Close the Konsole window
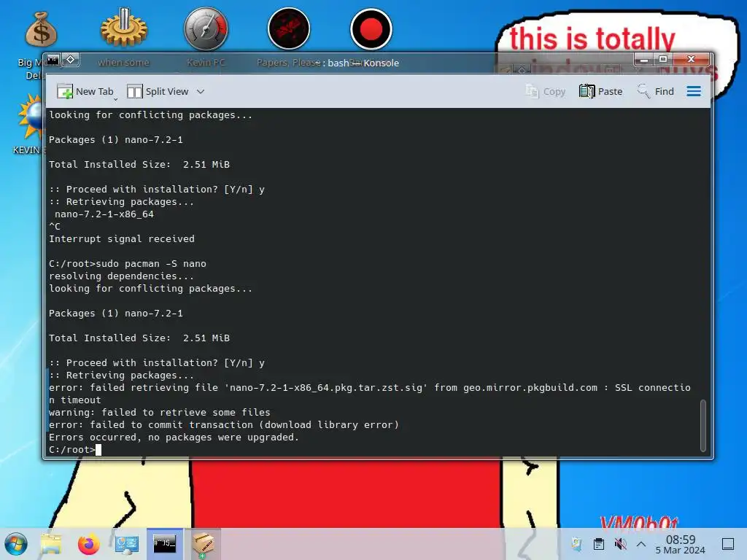The height and width of the screenshot is (560, 747). tap(692, 60)
